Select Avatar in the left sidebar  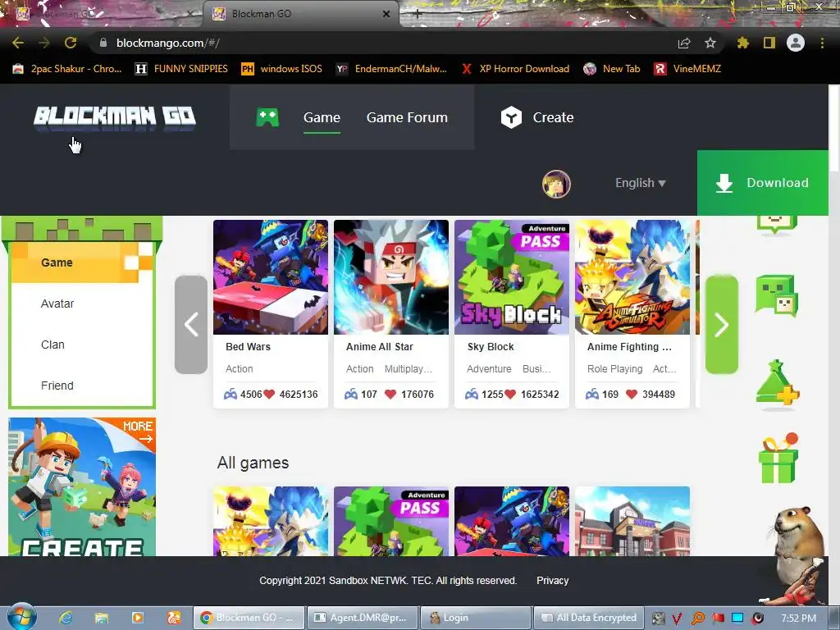(x=57, y=304)
